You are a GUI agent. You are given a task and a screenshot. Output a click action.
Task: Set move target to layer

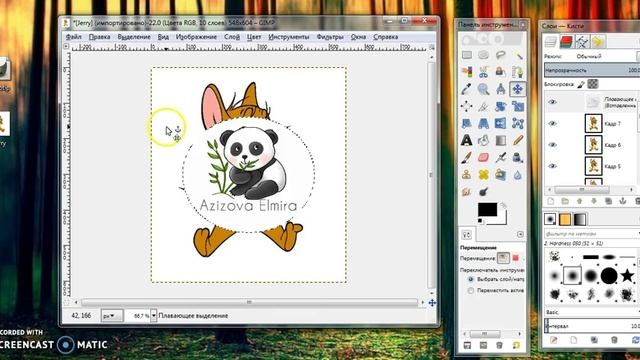coord(503,258)
